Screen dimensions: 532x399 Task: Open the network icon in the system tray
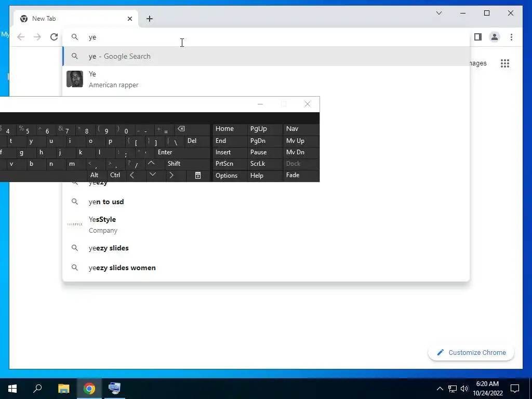pyautogui.click(x=453, y=389)
